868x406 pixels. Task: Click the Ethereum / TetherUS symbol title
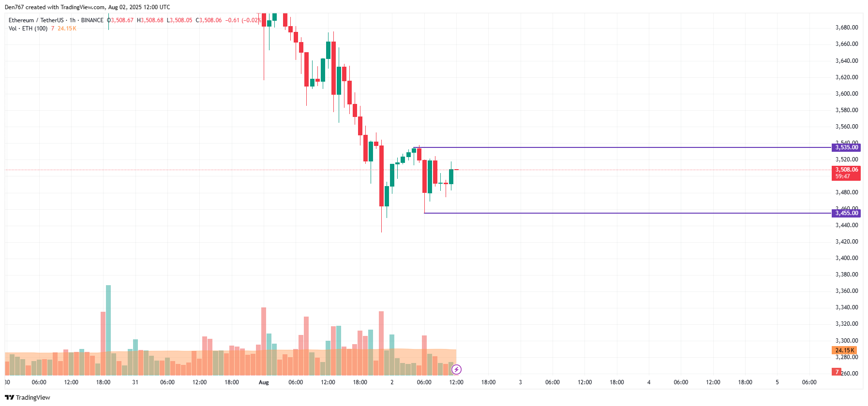click(x=36, y=20)
